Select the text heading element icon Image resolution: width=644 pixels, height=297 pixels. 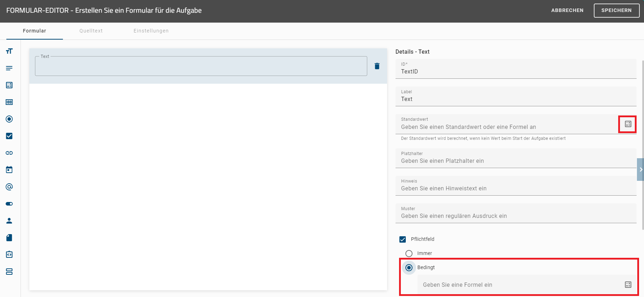9,51
